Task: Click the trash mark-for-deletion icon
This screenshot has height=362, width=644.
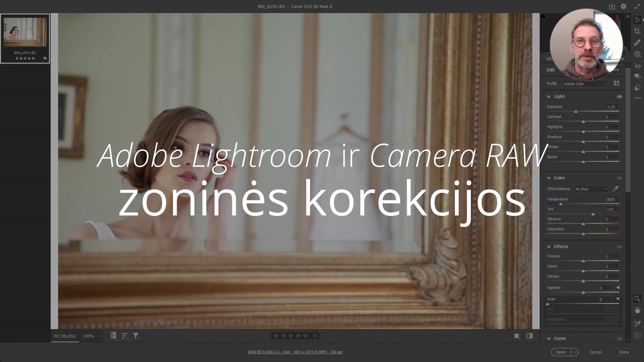Action: click(x=315, y=336)
